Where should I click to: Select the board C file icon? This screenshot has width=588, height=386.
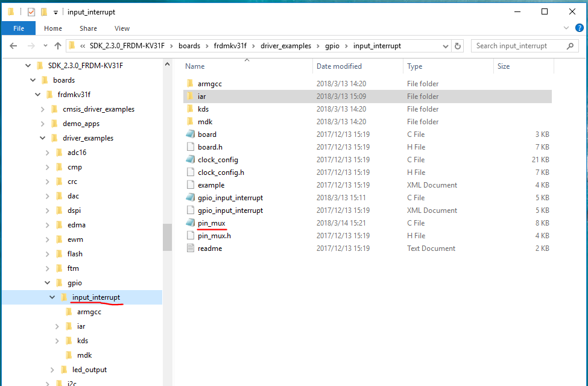coord(191,134)
